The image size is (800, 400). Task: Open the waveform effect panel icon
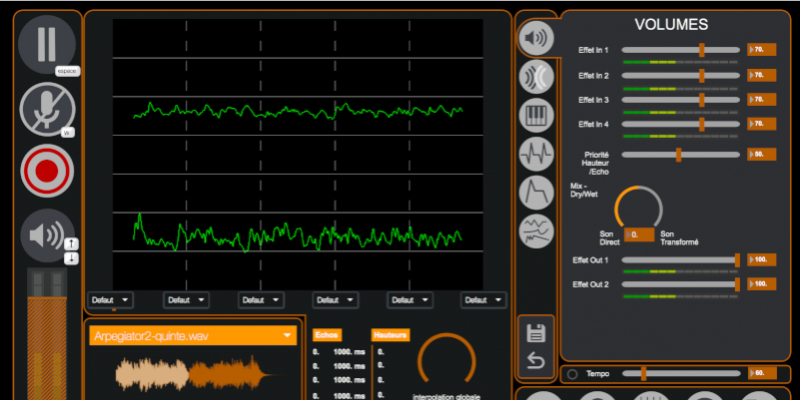(537, 154)
